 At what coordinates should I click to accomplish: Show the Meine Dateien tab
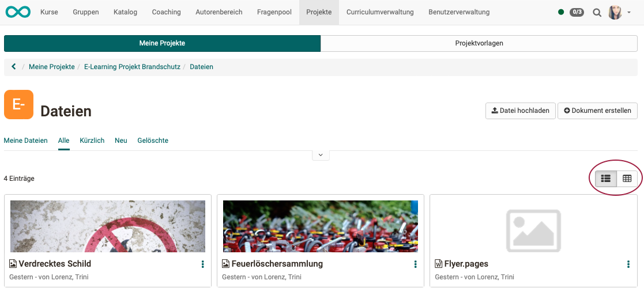click(x=25, y=141)
